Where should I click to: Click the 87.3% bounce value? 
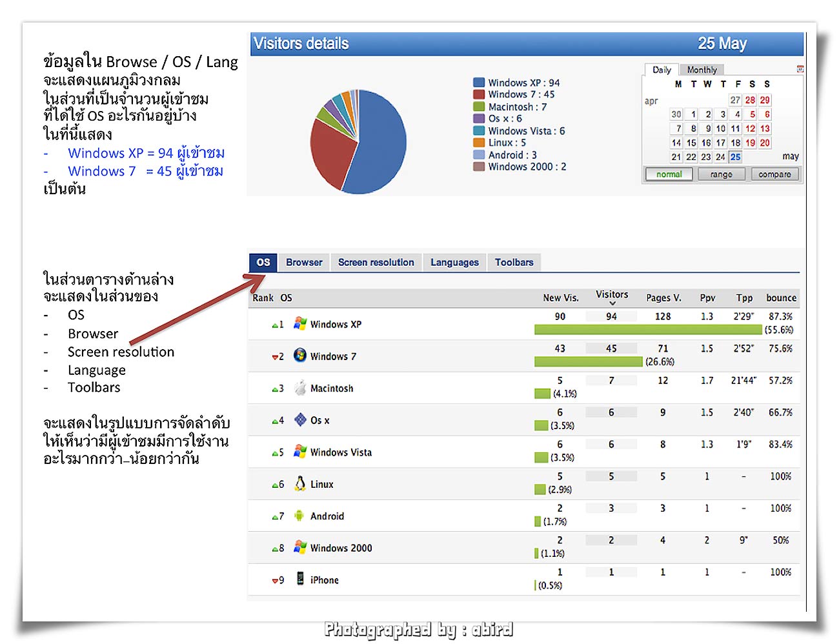tap(780, 317)
